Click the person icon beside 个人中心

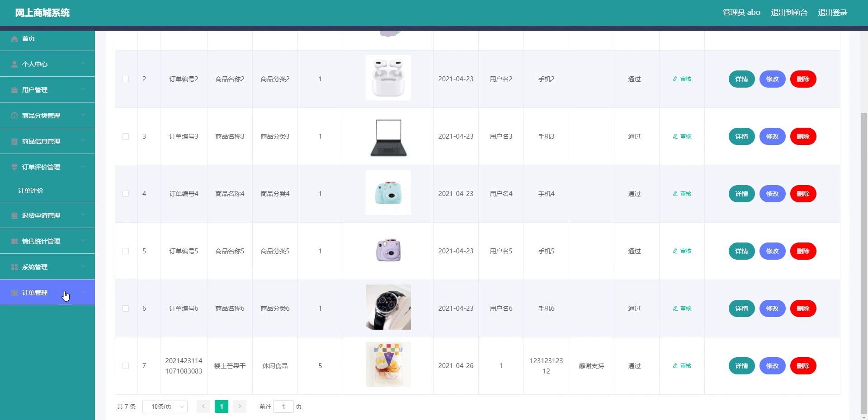pyautogui.click(x=14, y=64)
